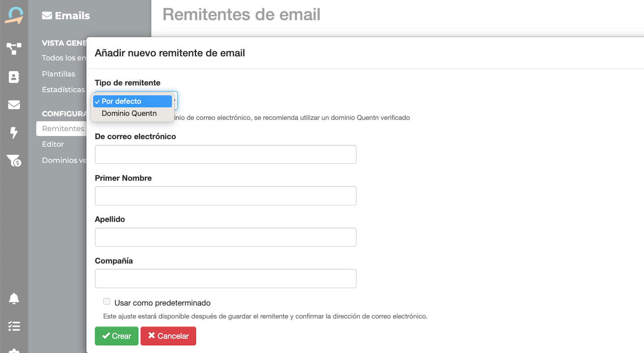Open the task checklist icon
The image size is (644, 353).
(14, 326)
